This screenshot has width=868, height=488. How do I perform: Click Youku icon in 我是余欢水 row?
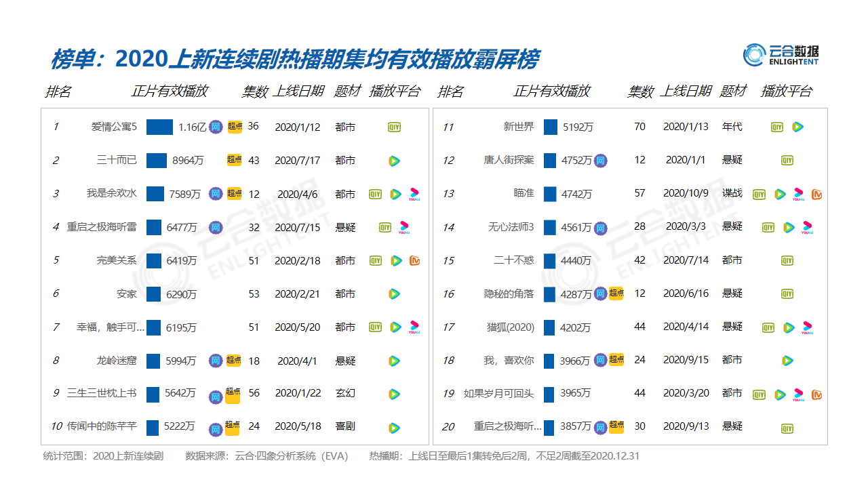[414, 194]
